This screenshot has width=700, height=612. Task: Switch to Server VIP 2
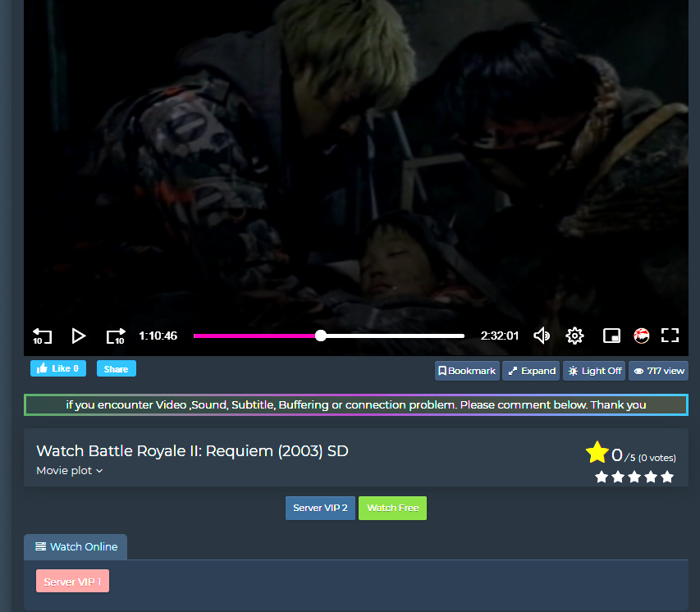[320, 508]
